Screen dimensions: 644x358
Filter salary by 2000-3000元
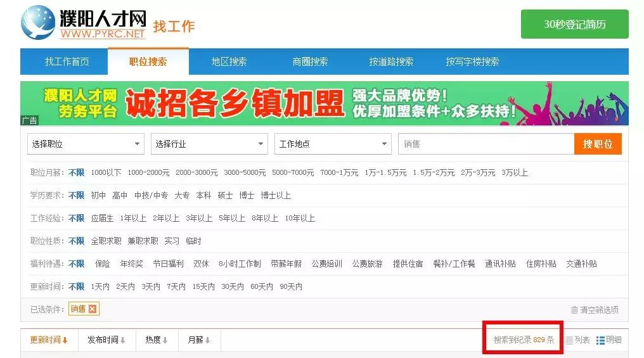pyautogui.click(x=196, y=173)
